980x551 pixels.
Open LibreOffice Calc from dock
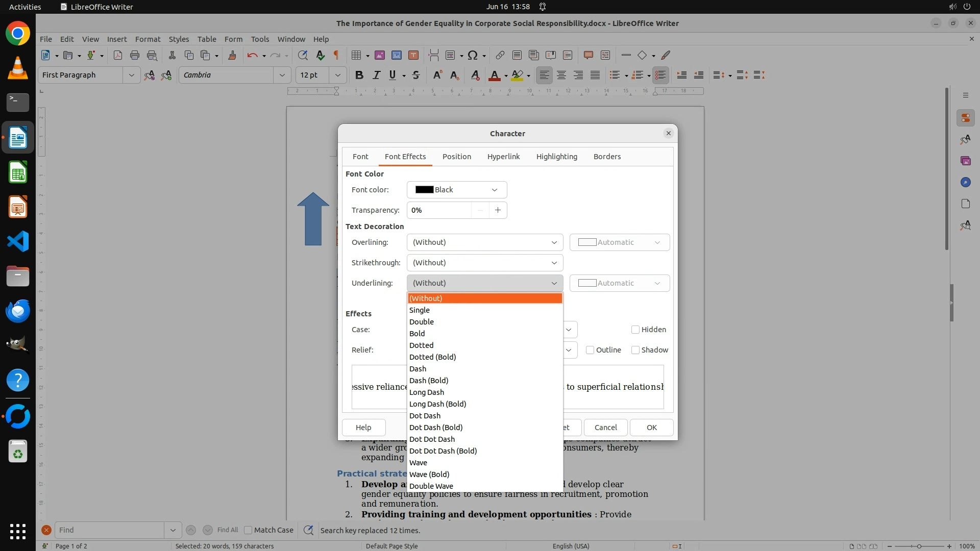click(x=18, y=172)
